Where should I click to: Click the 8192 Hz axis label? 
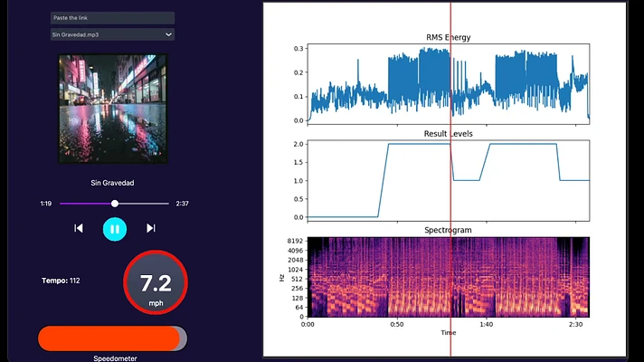tap(295, 241)
